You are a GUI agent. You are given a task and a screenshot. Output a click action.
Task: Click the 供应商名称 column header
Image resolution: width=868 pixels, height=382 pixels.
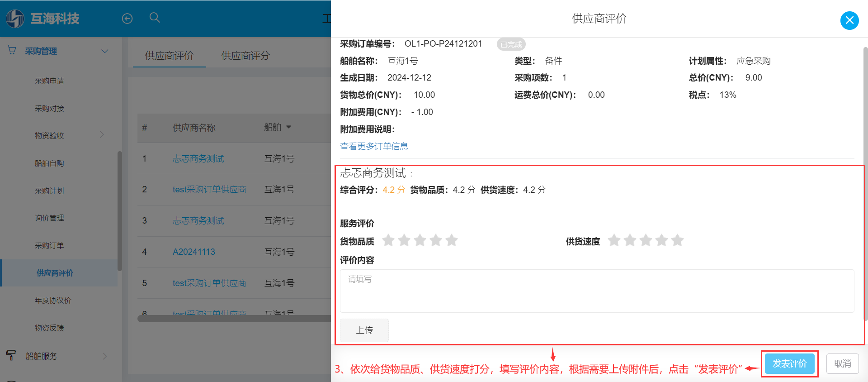tap(194, 128)
